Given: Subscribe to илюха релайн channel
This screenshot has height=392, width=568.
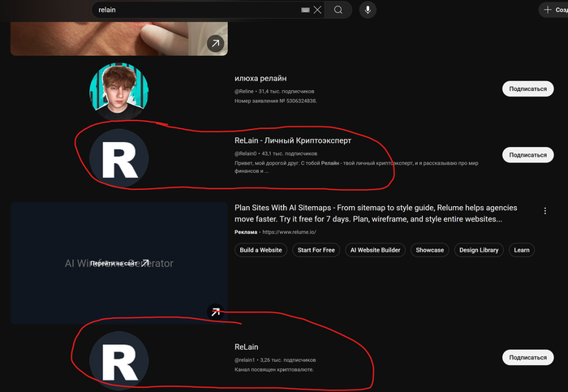Looking at the screenshot, I should [527, 88].
